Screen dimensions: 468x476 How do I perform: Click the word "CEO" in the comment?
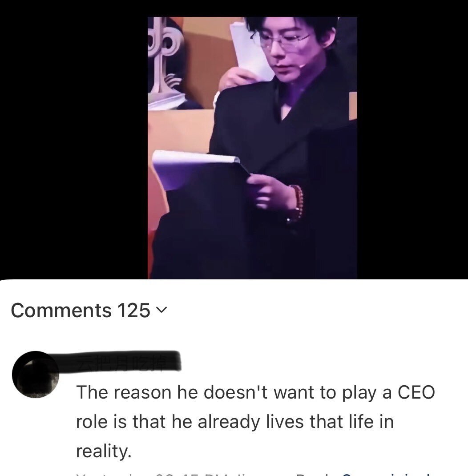[x=416, y=392]
